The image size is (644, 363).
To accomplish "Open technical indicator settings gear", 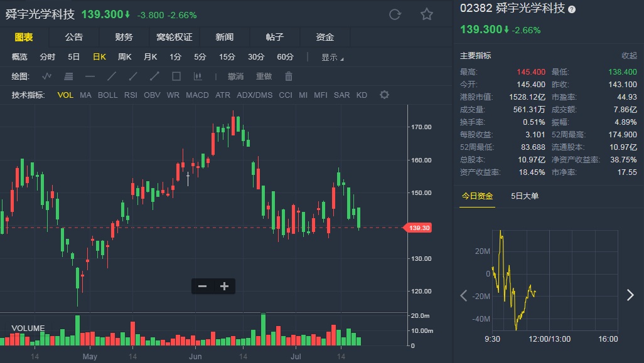I will 384,95.
